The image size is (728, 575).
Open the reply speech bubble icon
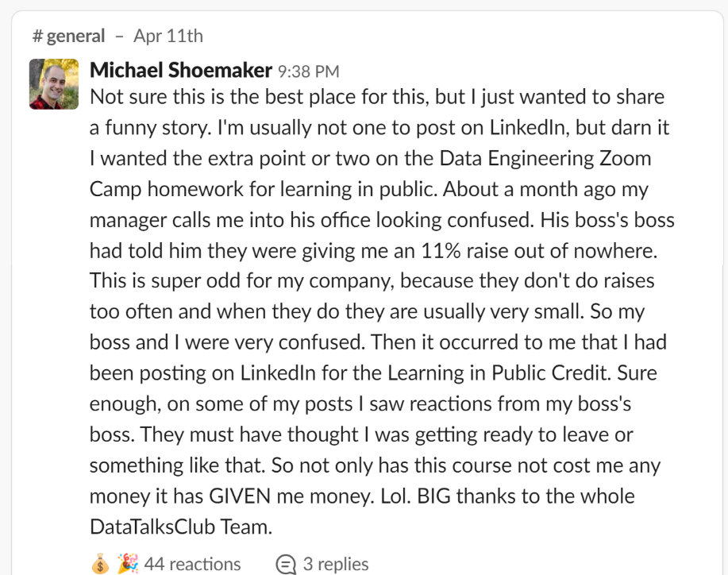coord(284,564)
